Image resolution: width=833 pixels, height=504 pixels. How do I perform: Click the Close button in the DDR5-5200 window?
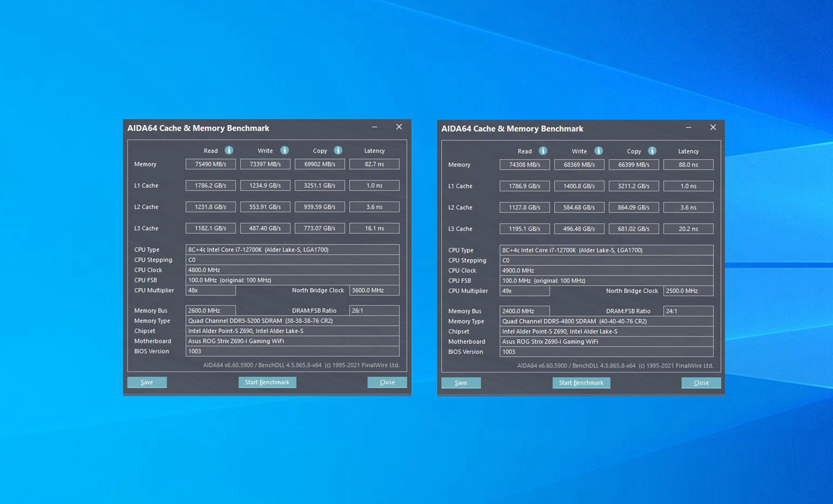[x=387, y=382]
